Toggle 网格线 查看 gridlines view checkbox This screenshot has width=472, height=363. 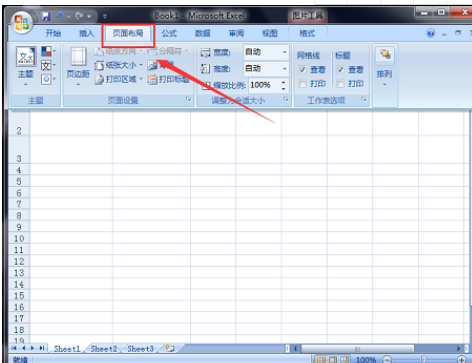click(x=302, y=69)
